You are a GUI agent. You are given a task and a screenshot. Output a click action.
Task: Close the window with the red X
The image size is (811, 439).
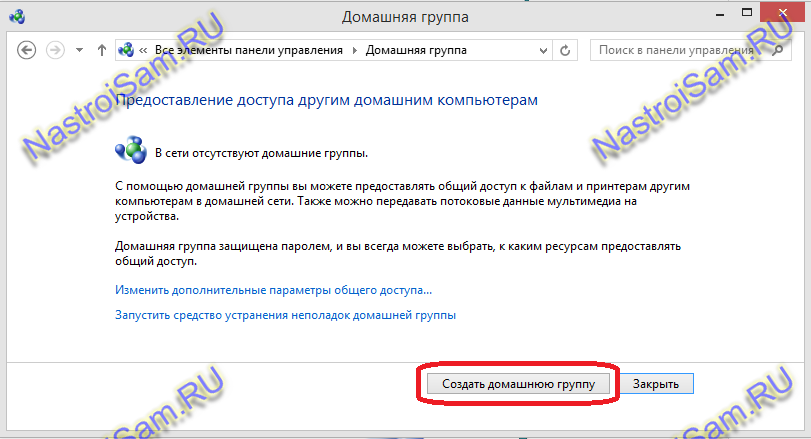point(783,12)
